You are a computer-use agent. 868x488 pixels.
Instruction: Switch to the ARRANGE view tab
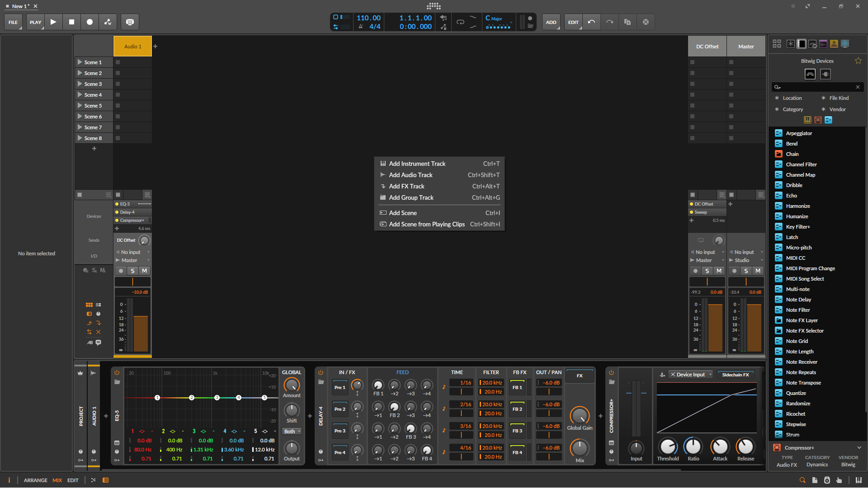[35, 480]
